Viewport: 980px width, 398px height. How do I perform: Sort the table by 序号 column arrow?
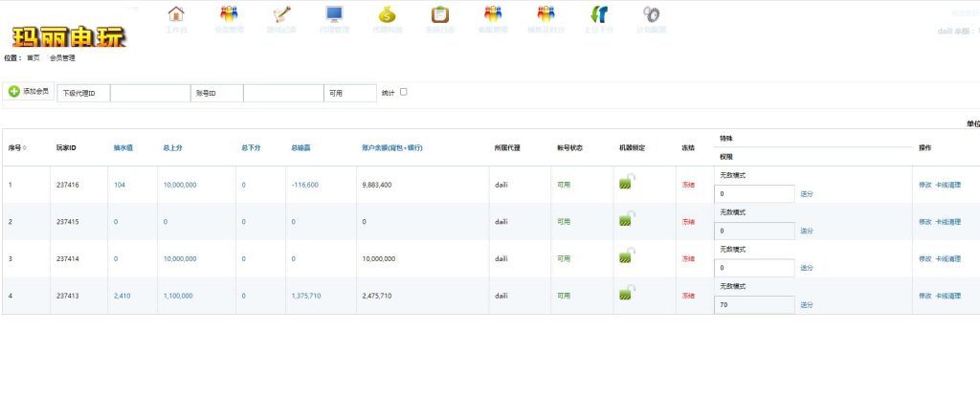[x=24, y=148]
